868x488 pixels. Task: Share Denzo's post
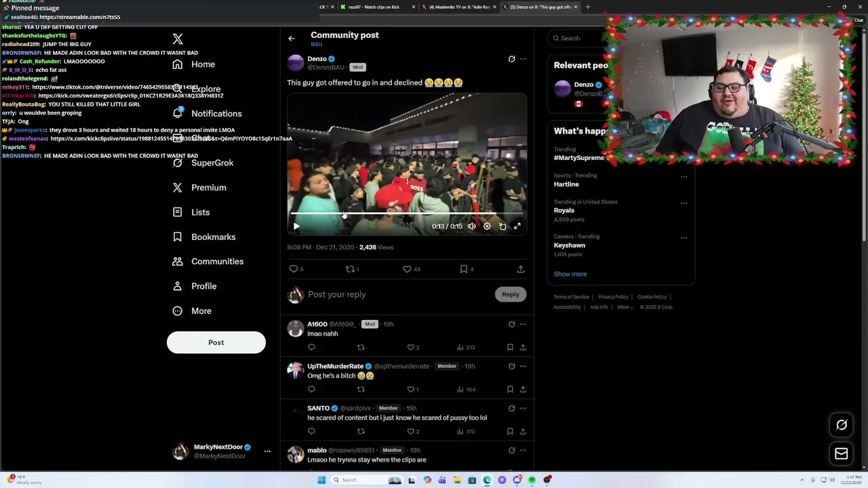[521, 269]
